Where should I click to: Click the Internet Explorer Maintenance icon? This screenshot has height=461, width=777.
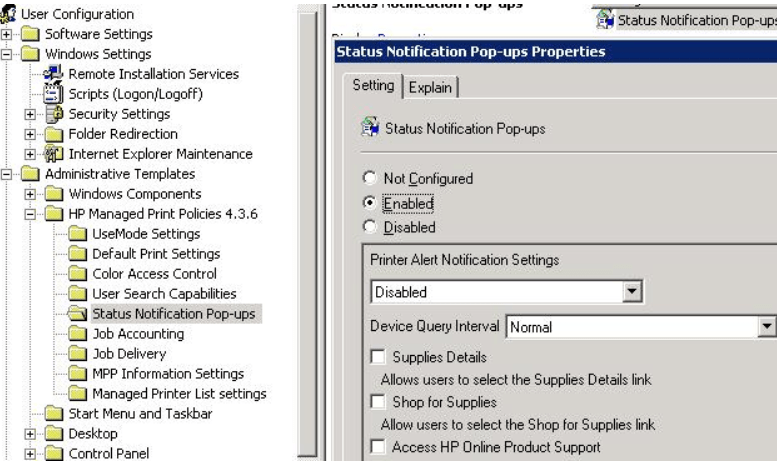[53, 154]
